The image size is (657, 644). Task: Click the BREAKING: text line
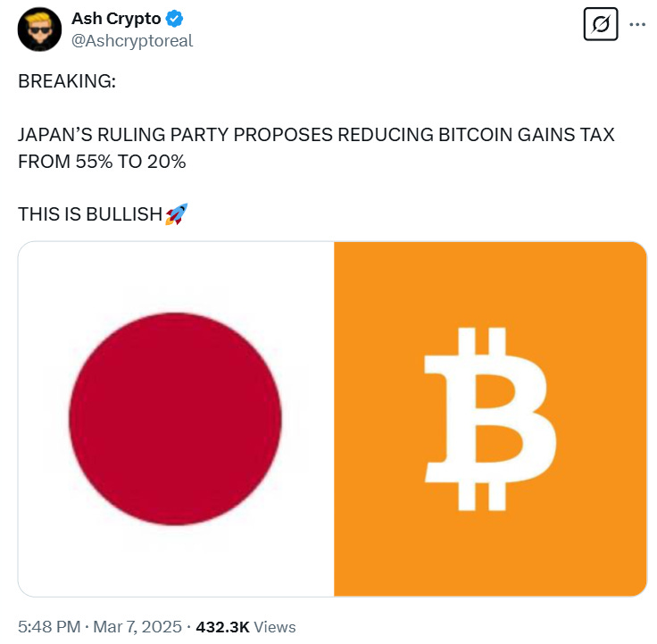point(67,81)
